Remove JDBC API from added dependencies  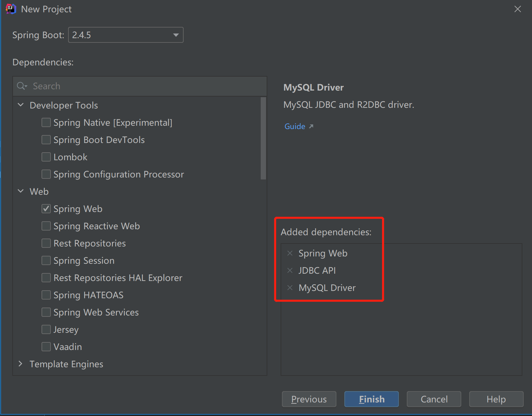click(290, 271)
